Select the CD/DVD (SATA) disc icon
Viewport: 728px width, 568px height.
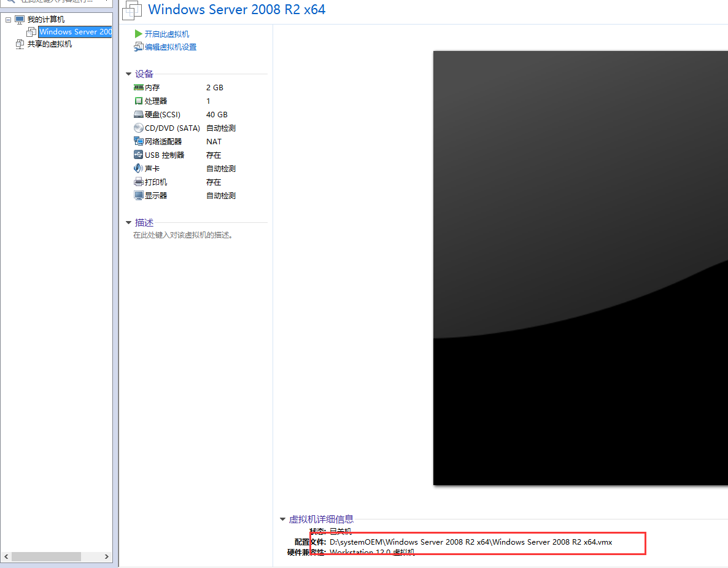tap(138, 128)
